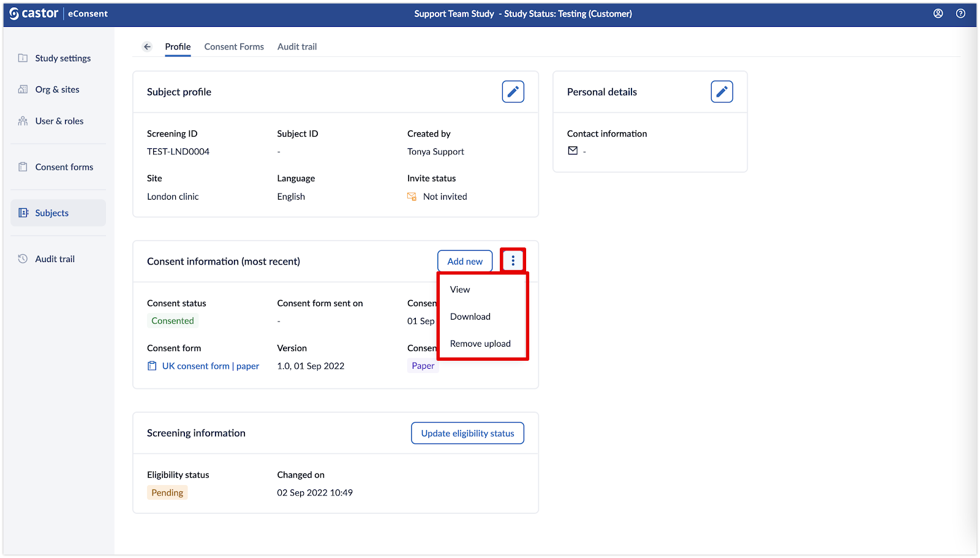Click the Not invited status text

pos(445,197)
